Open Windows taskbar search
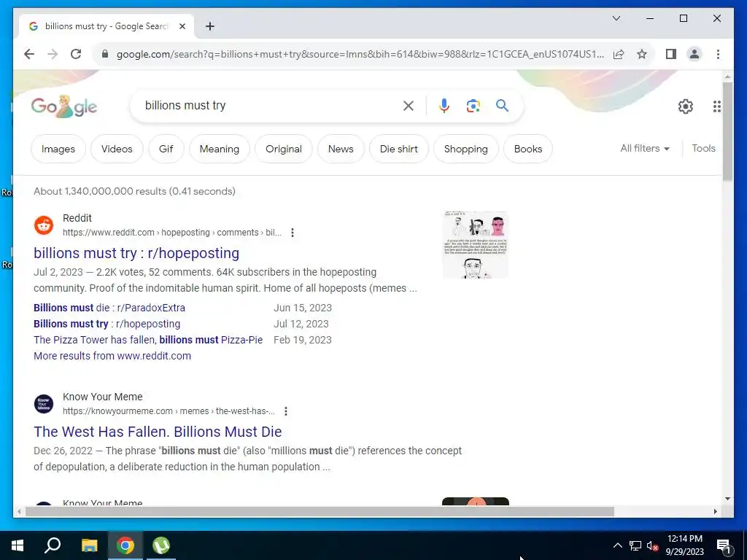The width and height of the screenshot is (747, 560). pyautogui.click(x=53, y=545)
